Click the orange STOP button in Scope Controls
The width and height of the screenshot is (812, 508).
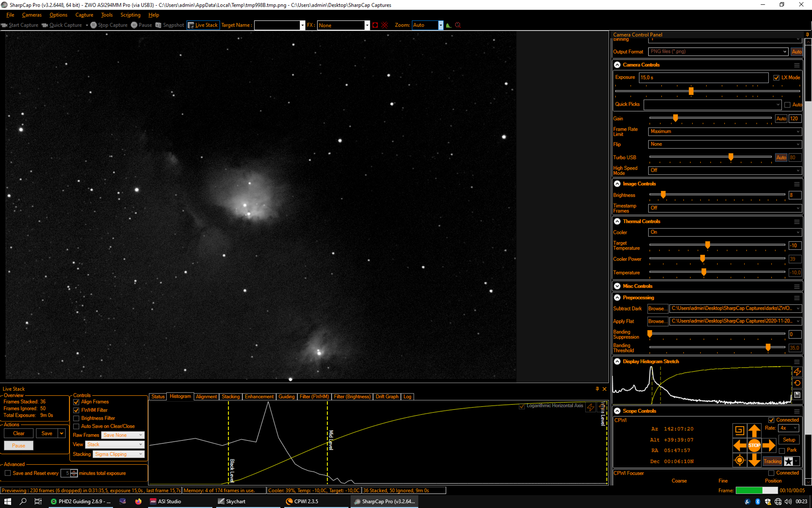pos(754,445)
